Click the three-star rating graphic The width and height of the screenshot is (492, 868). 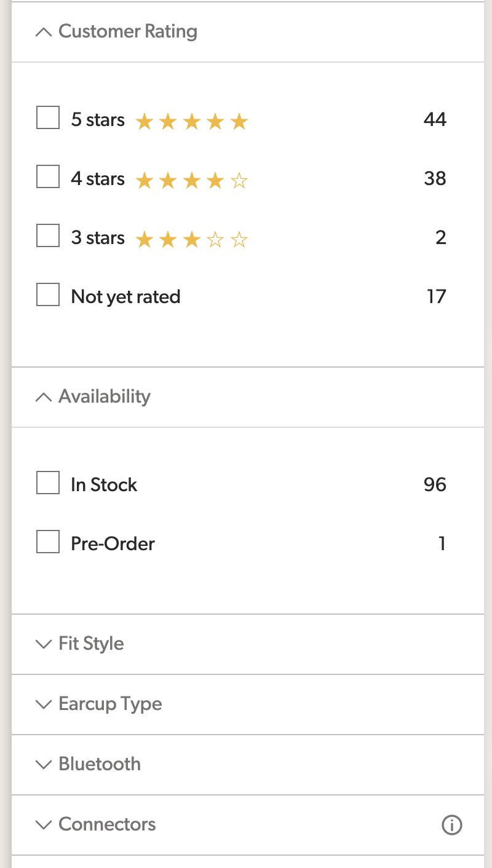(191, 240)
